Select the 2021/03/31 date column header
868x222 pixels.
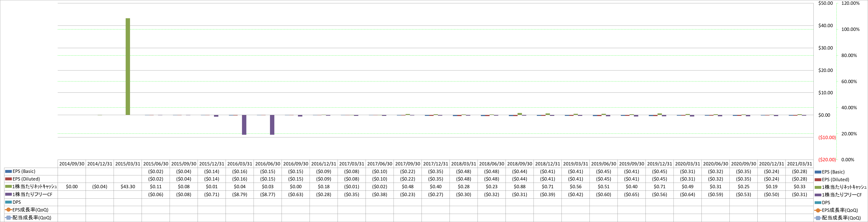800,164
